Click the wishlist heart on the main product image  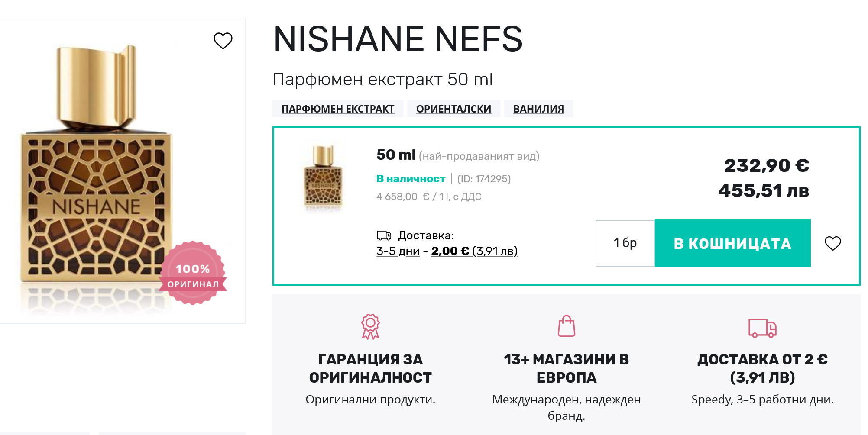tap(223, 41)
